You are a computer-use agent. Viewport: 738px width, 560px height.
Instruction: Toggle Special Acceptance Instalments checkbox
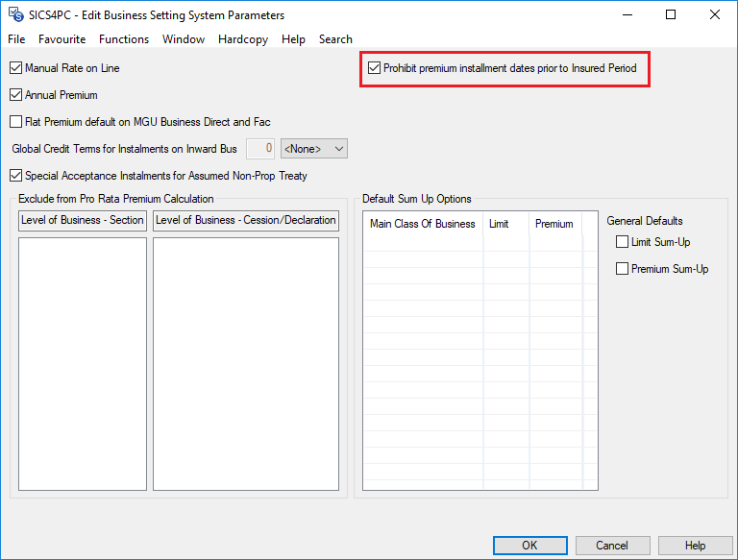point(15,176)
